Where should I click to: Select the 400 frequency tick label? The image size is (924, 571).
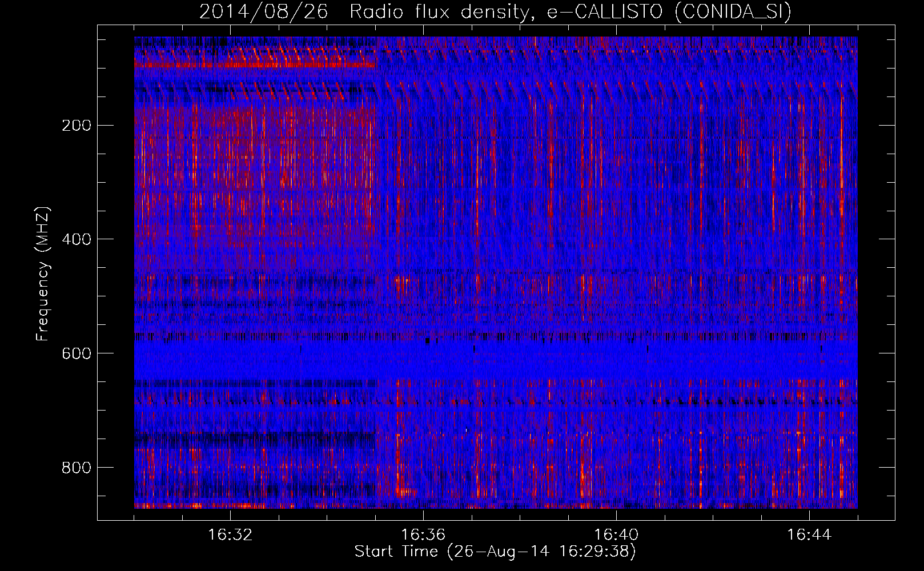pyautogui.click(x=77, y=239)
